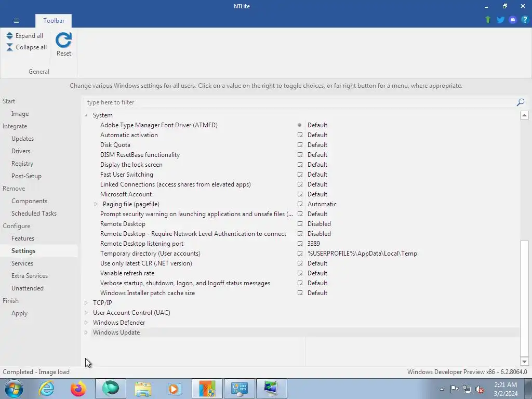This screenshot has height=399, width=532.
Task: Go to the Extra Services page
Action: [x=30, y=276]
